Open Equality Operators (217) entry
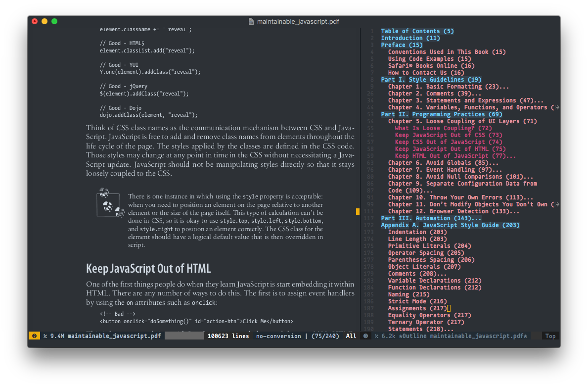The image size is (588, 387). point(429,316)
